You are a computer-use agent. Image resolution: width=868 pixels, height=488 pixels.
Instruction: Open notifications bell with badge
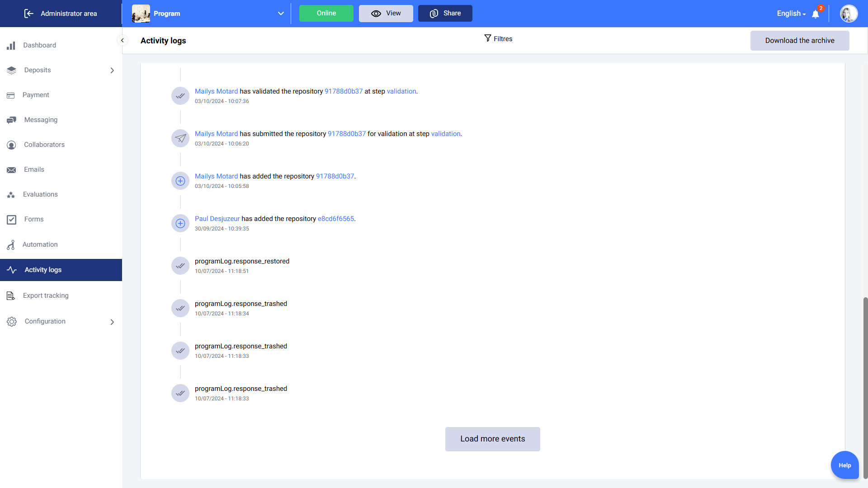(x=816, y=14)
